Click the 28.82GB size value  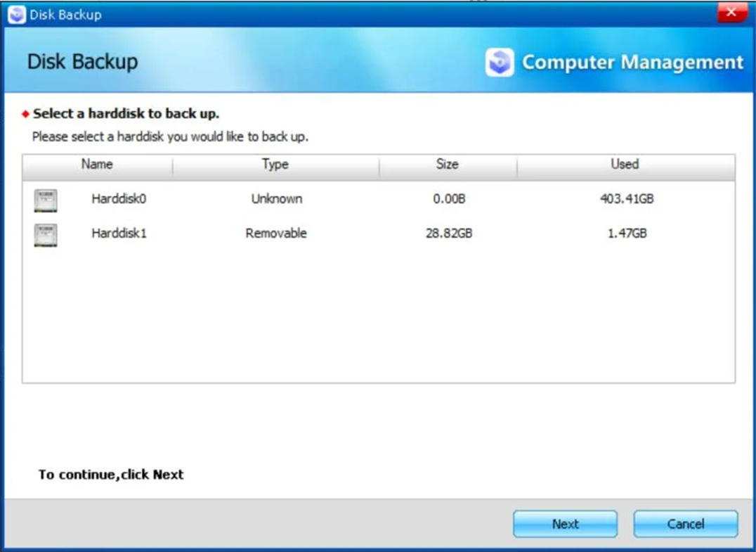(x=450, y=233)
